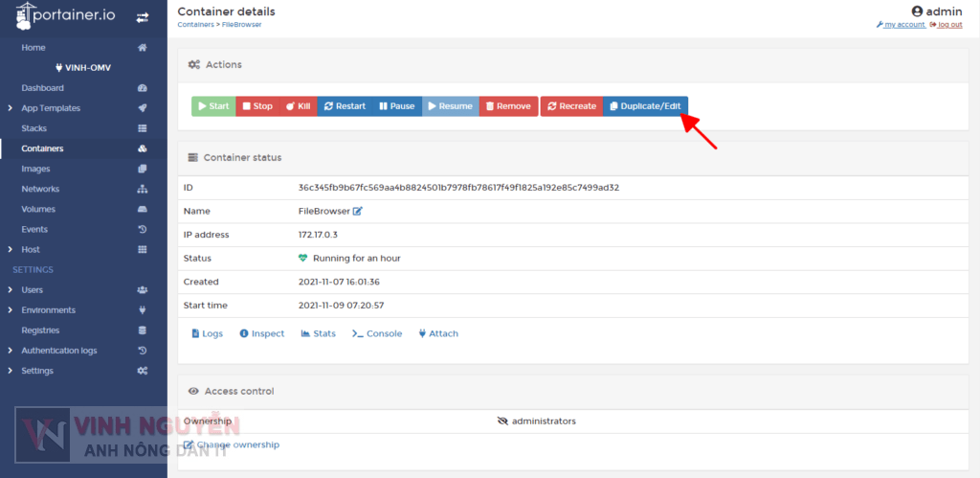The height and width of the screenshot is (478, 980).
Task: Click the Environments plug icon
Action: coord(143,310)
